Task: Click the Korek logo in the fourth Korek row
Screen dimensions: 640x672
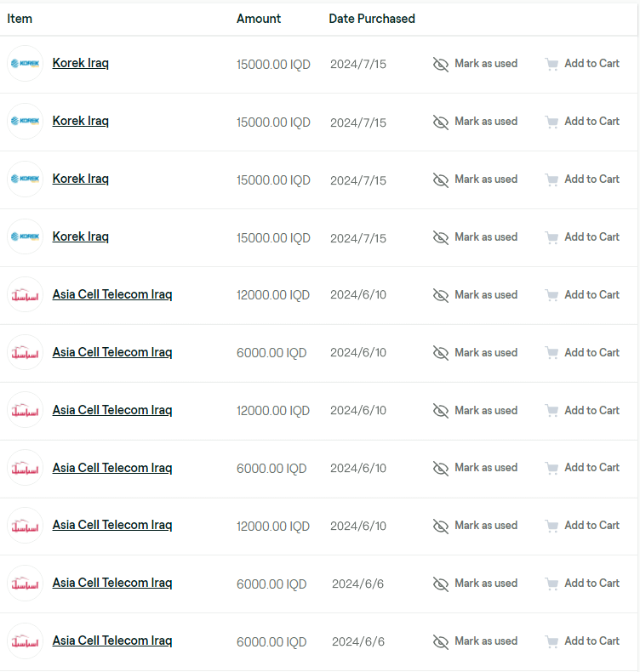Action: (x=25, y=236)
